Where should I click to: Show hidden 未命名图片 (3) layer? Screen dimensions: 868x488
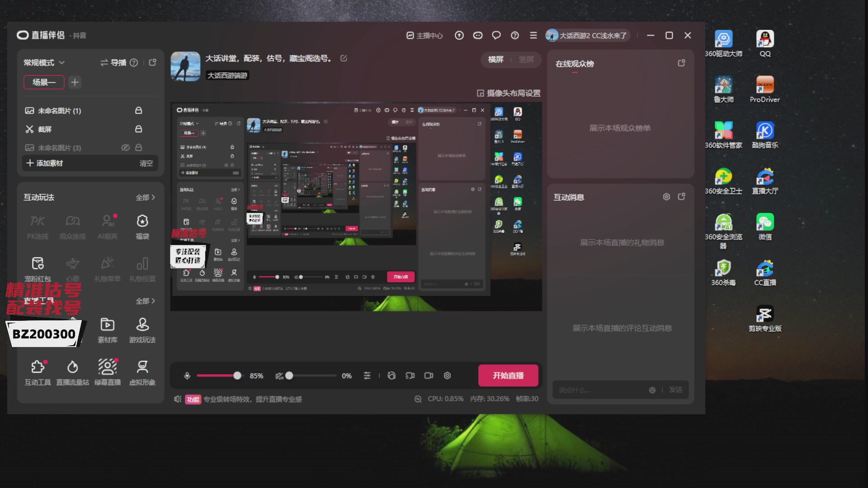tap(125, 148)
